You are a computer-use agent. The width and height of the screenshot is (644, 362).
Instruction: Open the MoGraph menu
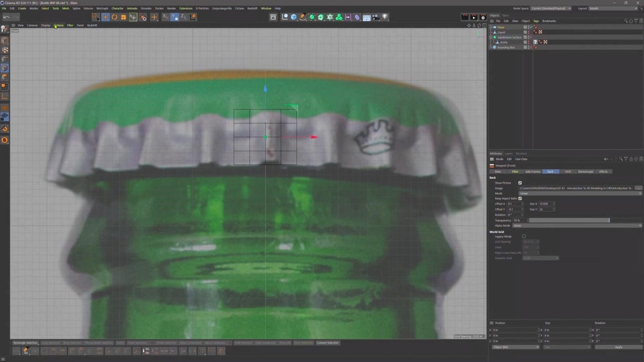point(102,8)
